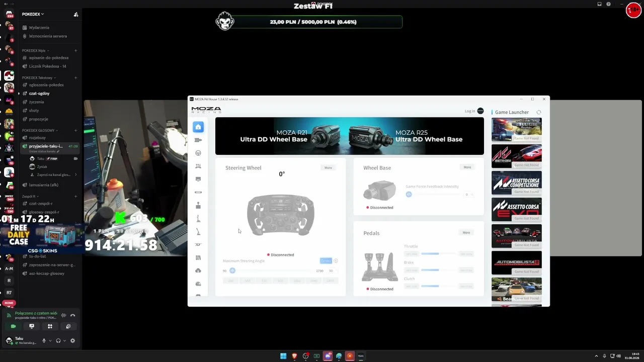Launch Assetto Corsa Competizione thumbnail
The width and height of the screenshot is (644, 362).
coord(517,183)
